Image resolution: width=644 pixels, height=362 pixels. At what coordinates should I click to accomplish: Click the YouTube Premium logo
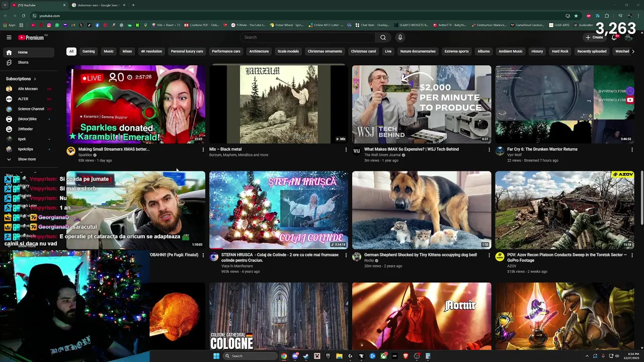coord(31,37)
